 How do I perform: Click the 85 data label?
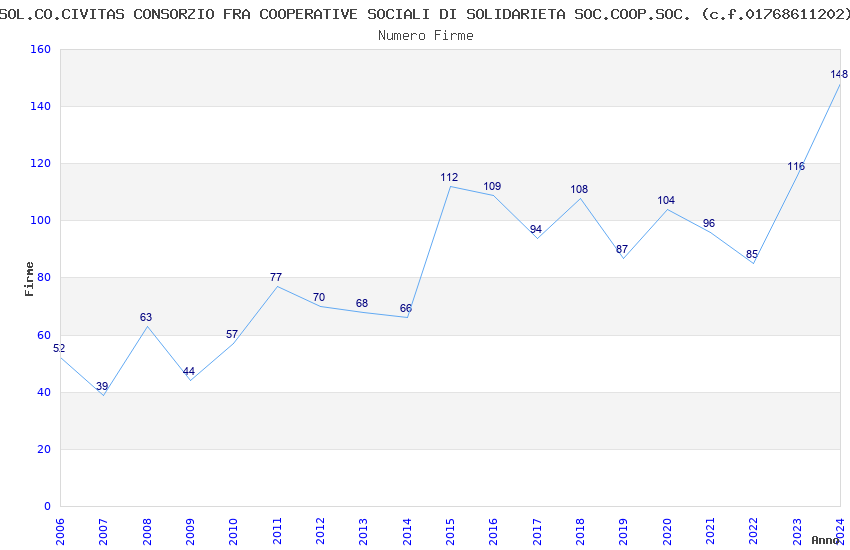[x=752, y=255]
